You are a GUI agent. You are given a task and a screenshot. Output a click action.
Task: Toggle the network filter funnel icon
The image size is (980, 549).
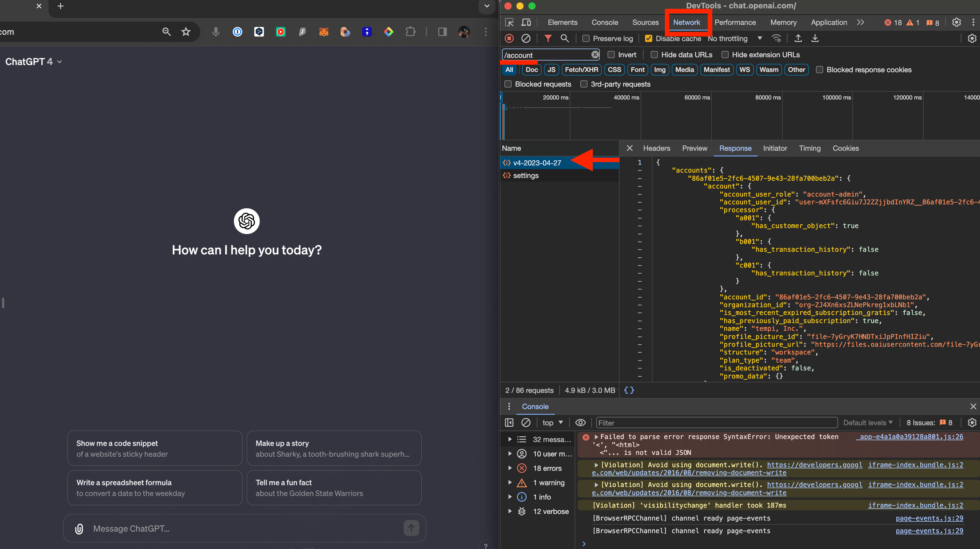pos(548,38)
